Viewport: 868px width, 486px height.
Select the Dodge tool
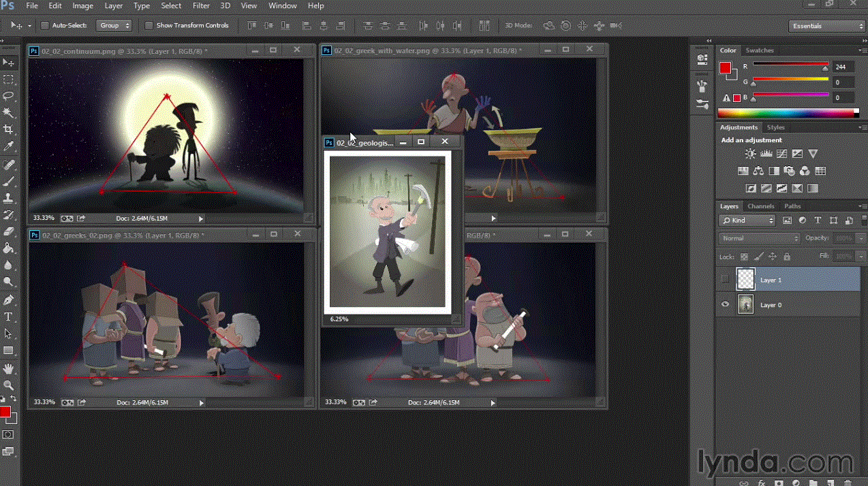click(9, 282)
